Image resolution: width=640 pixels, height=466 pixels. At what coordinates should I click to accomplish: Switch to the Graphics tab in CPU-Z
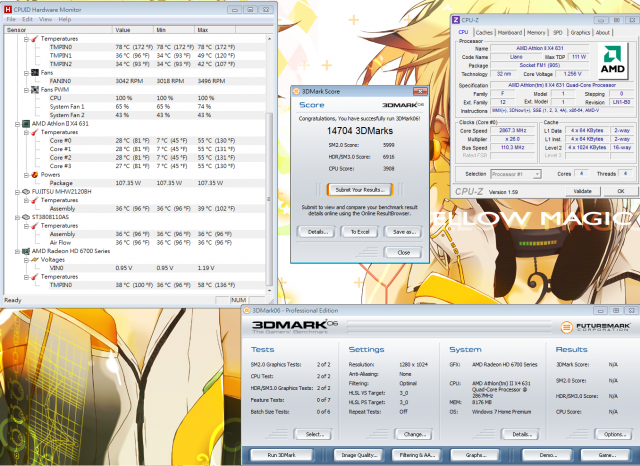(x=580, y=33)
